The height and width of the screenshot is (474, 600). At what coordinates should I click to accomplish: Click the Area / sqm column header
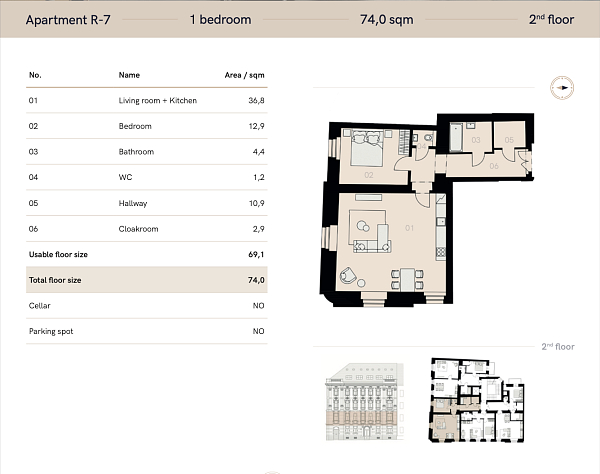244,75
